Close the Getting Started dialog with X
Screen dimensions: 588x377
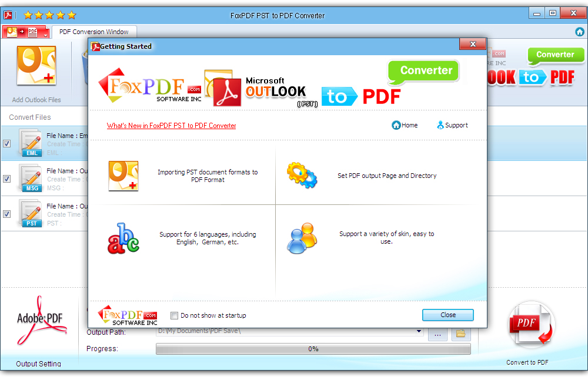[x=473, y=44]
